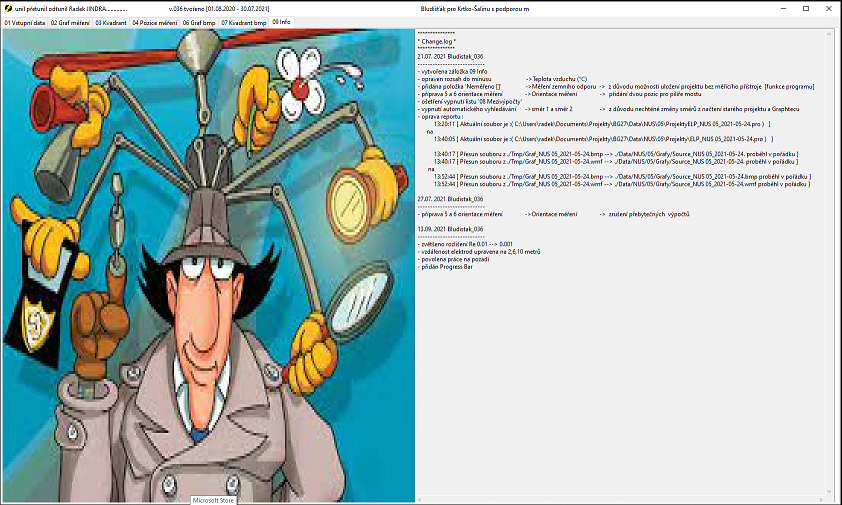Show the 06 Graf bmp tab
This screenshot has width=842, height=505.
(199, 22)
